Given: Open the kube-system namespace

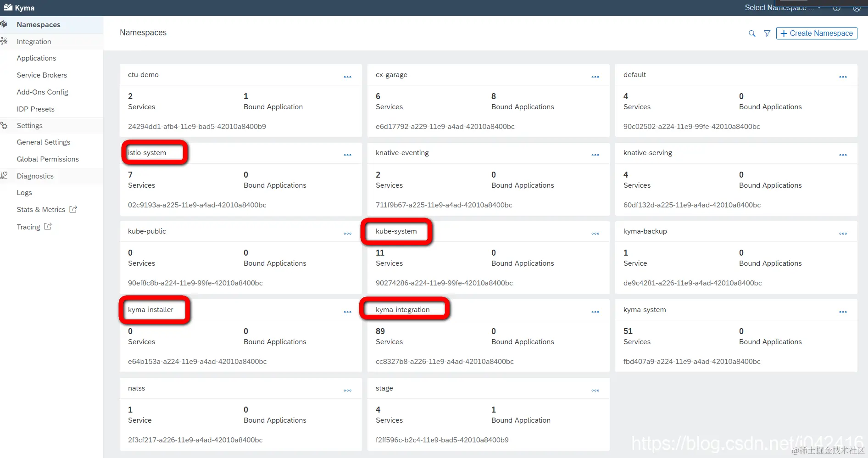Looking at the screenshot, I should pyautogui.click(x=396, y=231).
